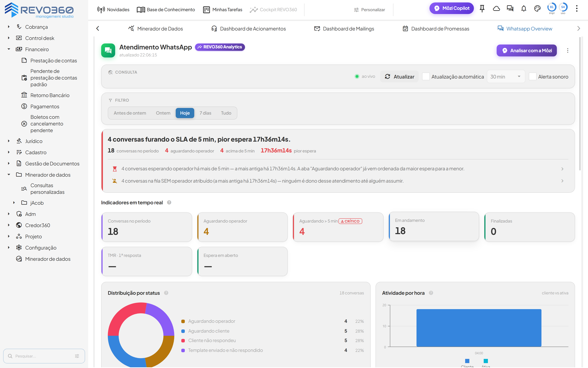Click help icon beside Atividade por hora
Image resolution: width=588 pixels, height=368 pixels.
pos(431,293)
